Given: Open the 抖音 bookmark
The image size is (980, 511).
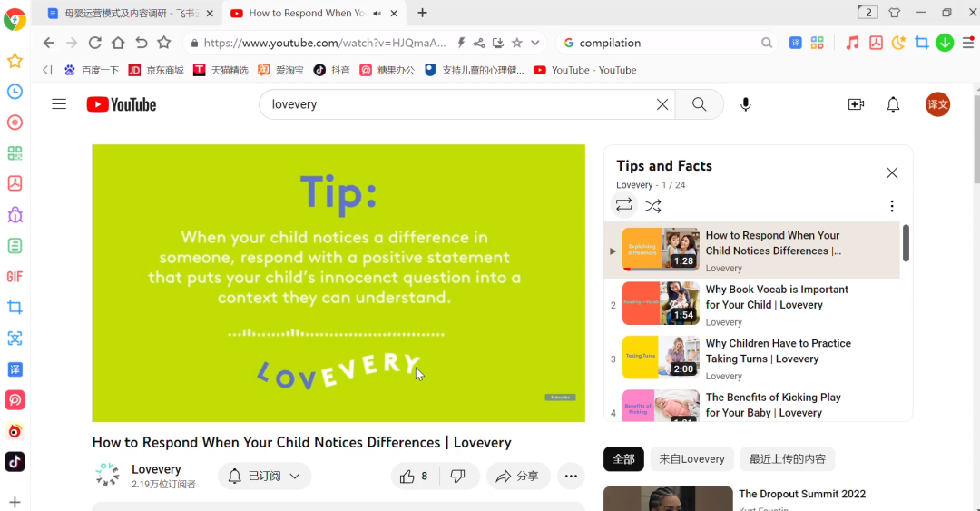Looking at the screenshot, I should tap(332, 70).
